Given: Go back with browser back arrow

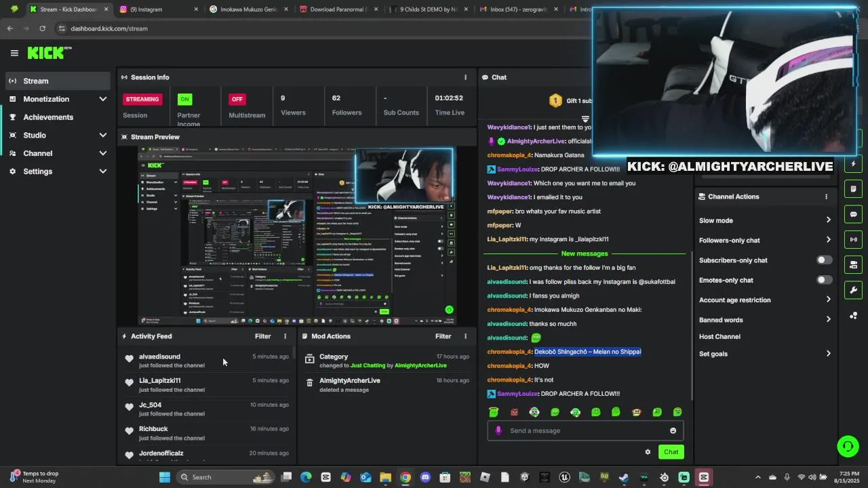Looking at the screenshot, I should pyautogui.click(x=9, y=28).
